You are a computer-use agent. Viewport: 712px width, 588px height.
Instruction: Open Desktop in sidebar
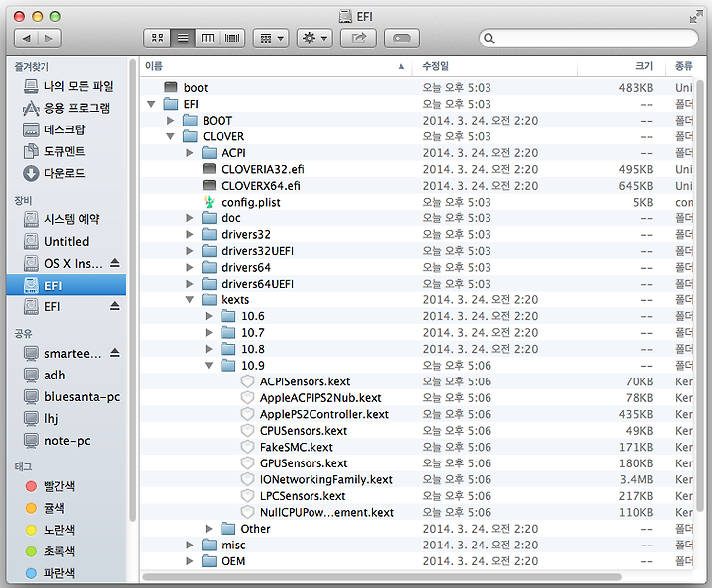tap(54, 129)
